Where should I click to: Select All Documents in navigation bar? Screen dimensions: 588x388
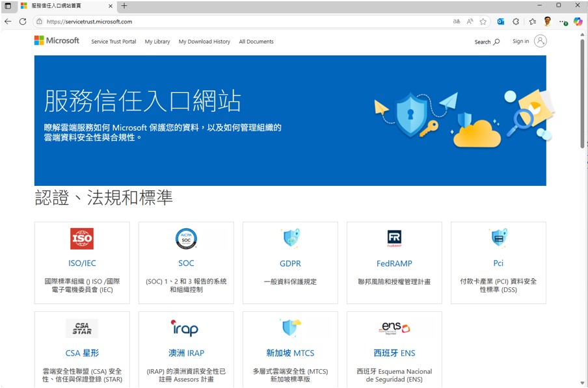[x=256, y=42]
